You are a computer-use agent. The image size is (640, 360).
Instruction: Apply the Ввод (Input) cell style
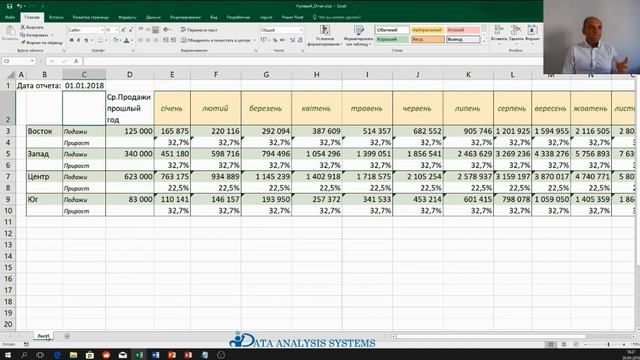pyautogui.click(x=427, y=39)
